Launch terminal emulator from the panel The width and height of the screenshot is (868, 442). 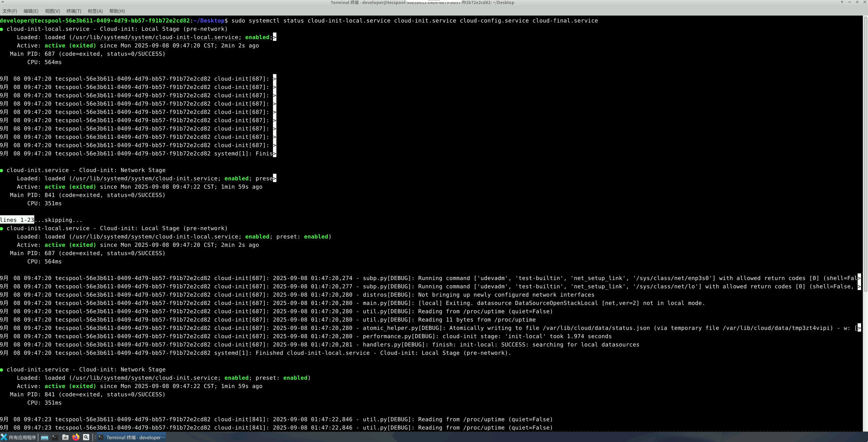coord(55,437)
